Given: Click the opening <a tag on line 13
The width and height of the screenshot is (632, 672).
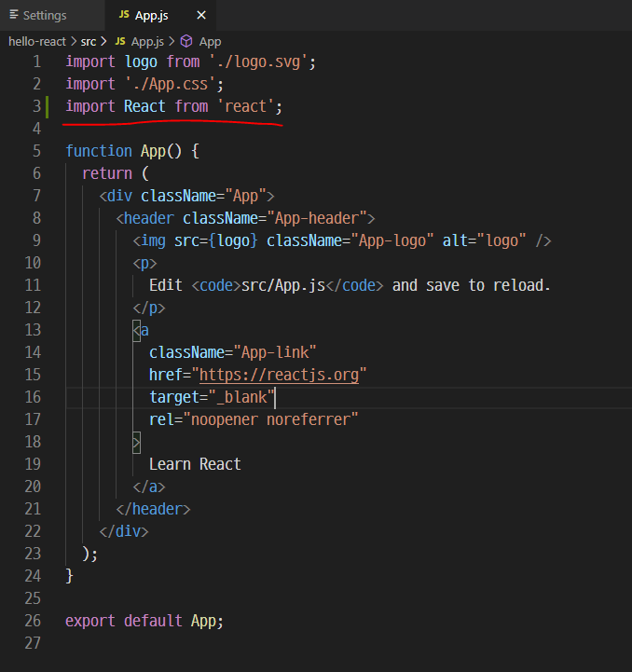Looking at the screenshot, I should point(141,330).
